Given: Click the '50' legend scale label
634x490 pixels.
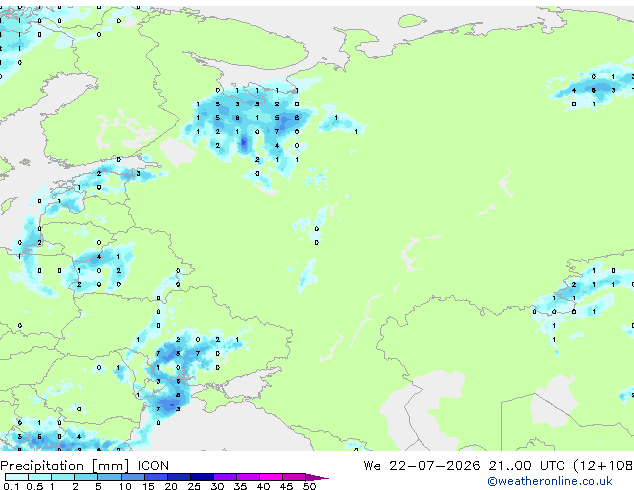Looking at the screenshot, I should point(309,486).
